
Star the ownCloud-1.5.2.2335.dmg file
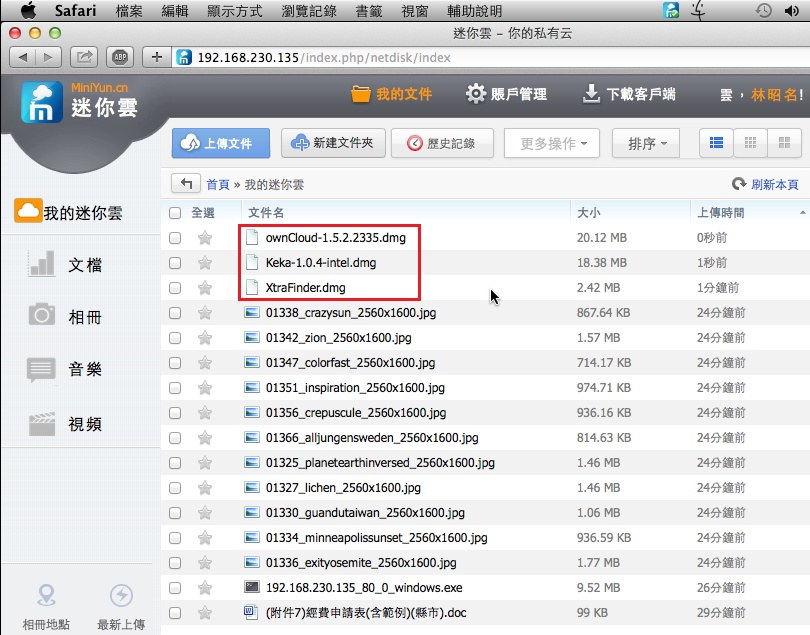(205, 238)
